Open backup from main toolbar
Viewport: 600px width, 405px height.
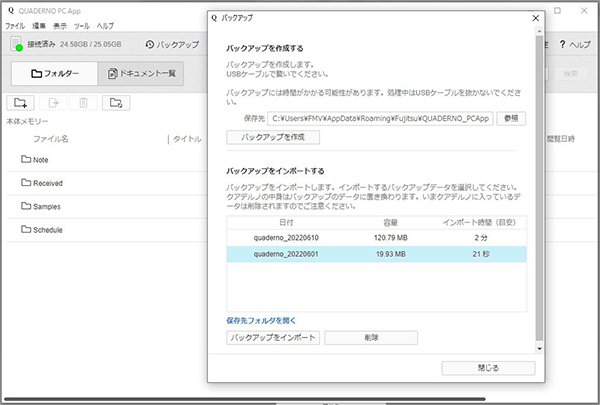click(x=172, y=44)
